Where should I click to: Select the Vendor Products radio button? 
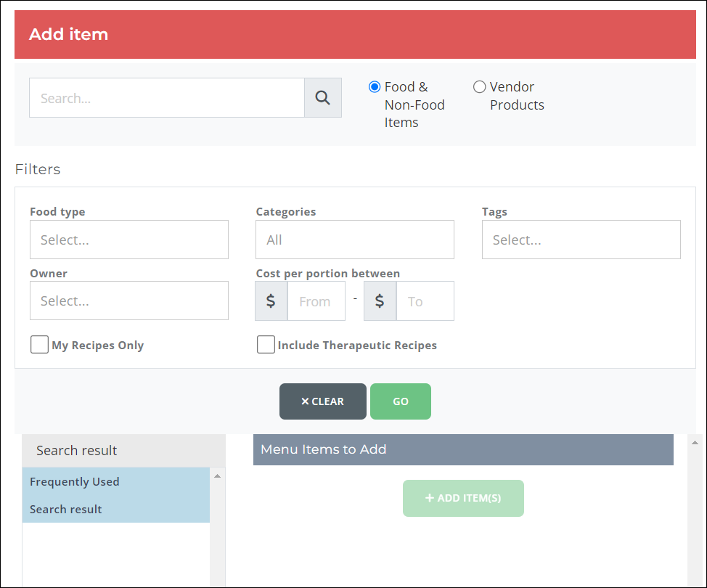480,86
